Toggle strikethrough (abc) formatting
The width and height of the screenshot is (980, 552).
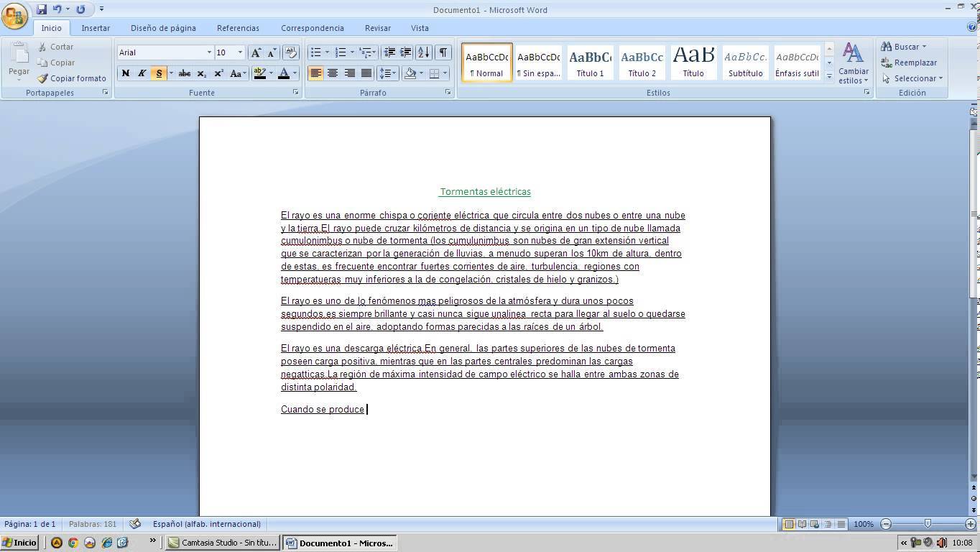click(184, 73)
